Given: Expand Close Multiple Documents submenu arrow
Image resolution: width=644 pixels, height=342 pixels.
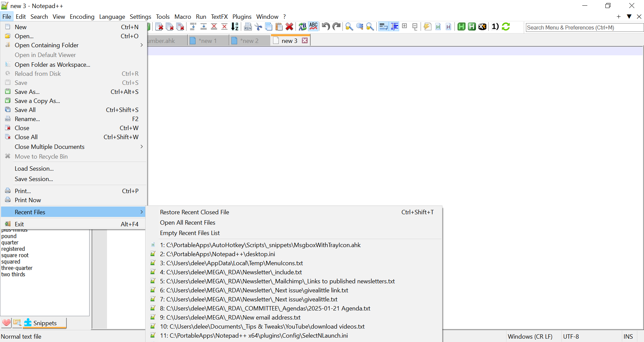Looking at the screenshot, I should click(142, 147).
